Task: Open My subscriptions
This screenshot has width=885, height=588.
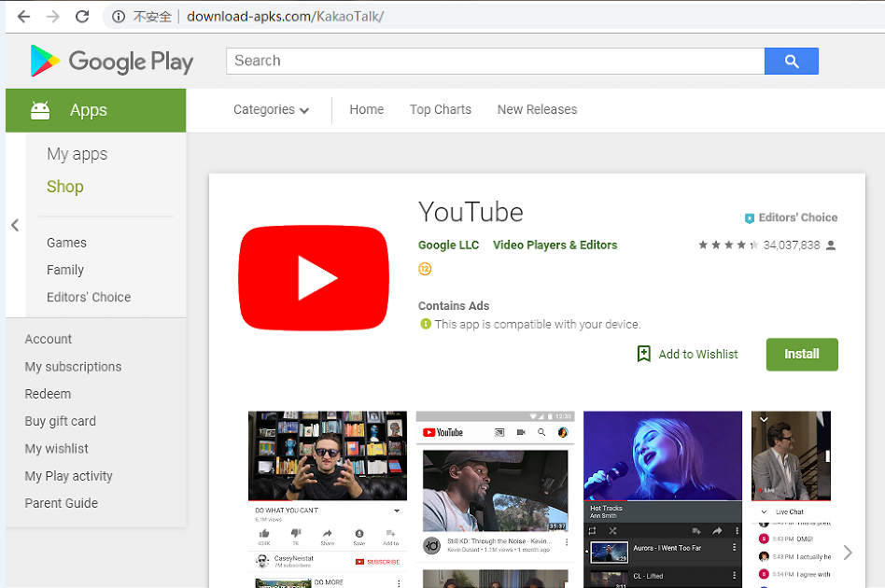Action: point(73,367)
